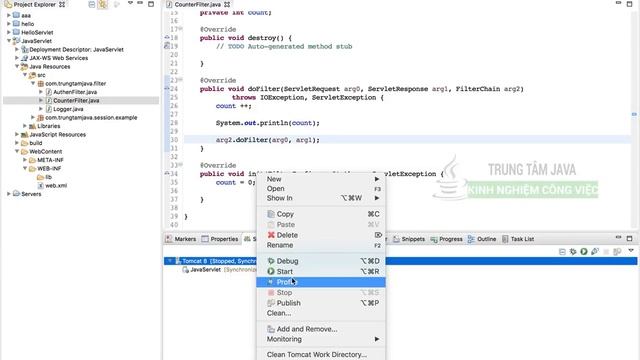The width and height of the screenshot is (640, 360).
Task: Select the build folder in tree
Action: (36, 143)
